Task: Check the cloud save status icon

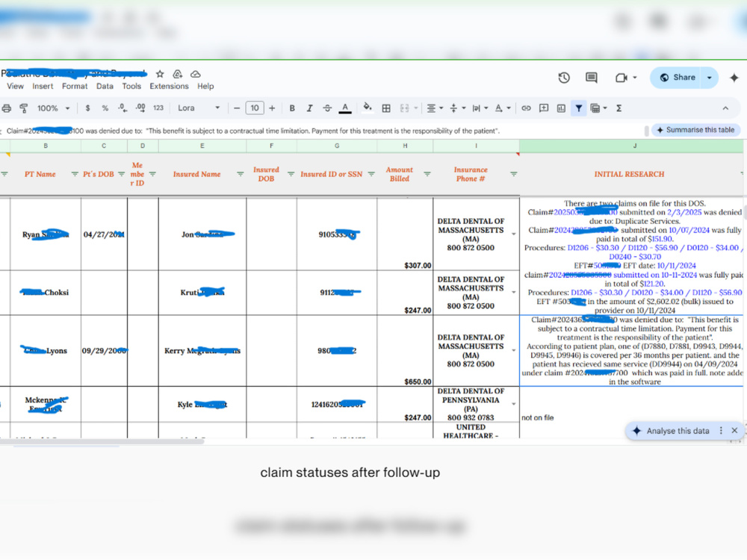Action: pyautogui.click(x=195, y=74)
